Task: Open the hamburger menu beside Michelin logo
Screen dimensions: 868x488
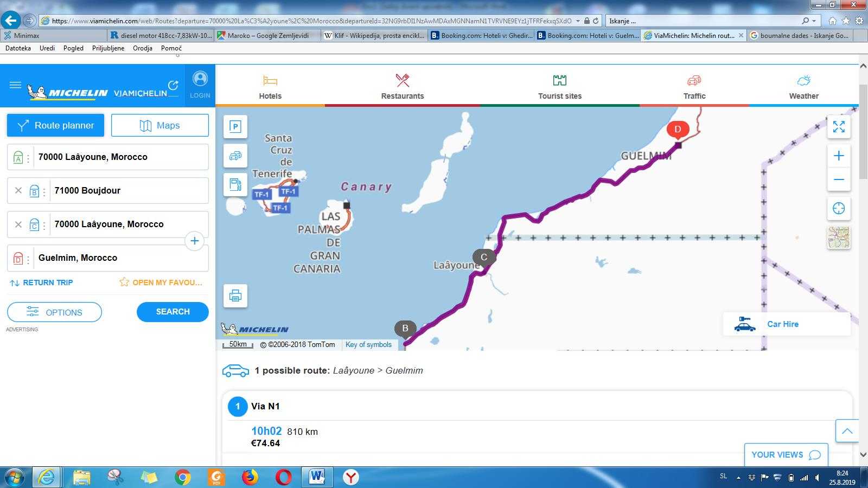Action: click(x=15, y=85)
